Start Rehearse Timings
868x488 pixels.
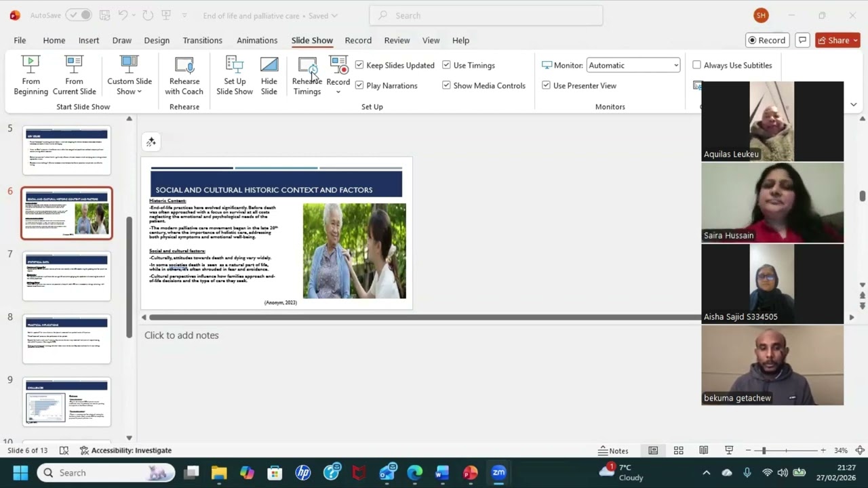coord(307,75)
